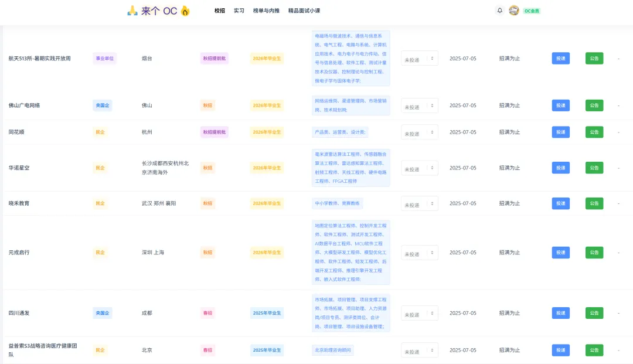The image size is (633, 364).
Task: Open the 榜单与内推 menu
Action: [266, 11]
